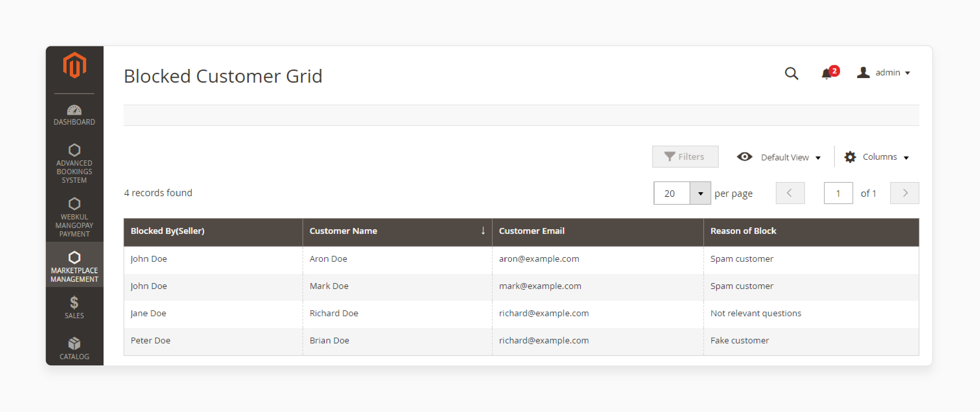Open the per page count dropdown
980x412 pixels.
tap(701, 193)
